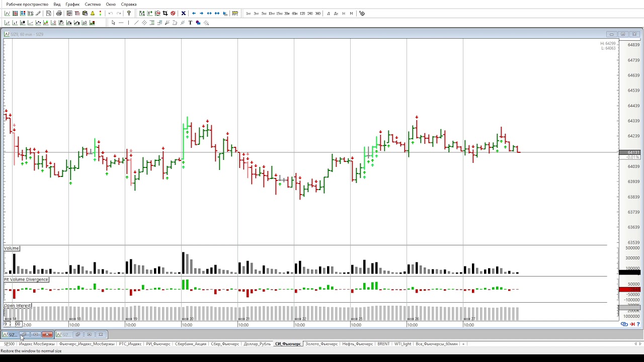The image size is (644, 362).
Task: Set timeframe to 30м
Action: 287,14
